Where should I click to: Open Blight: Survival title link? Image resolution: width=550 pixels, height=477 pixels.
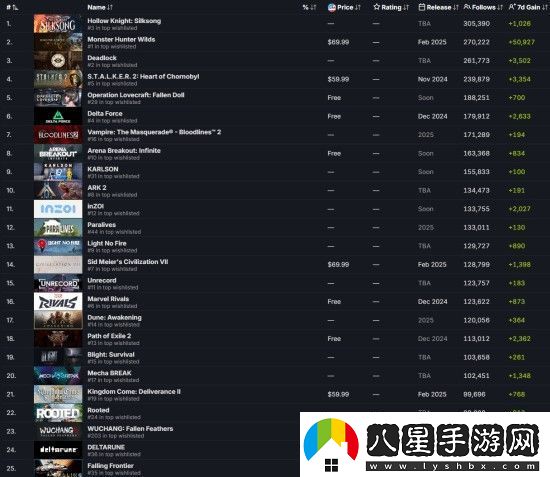coord(111,355)
